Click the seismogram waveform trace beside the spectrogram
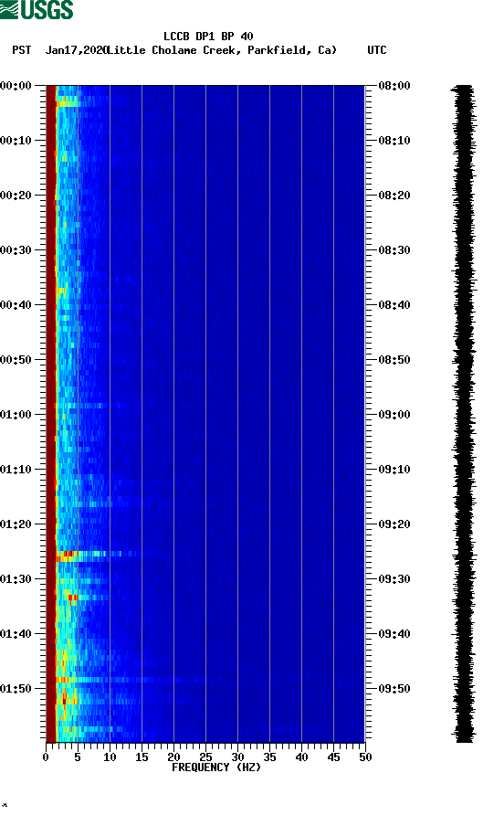 click(x=464, y=414)
